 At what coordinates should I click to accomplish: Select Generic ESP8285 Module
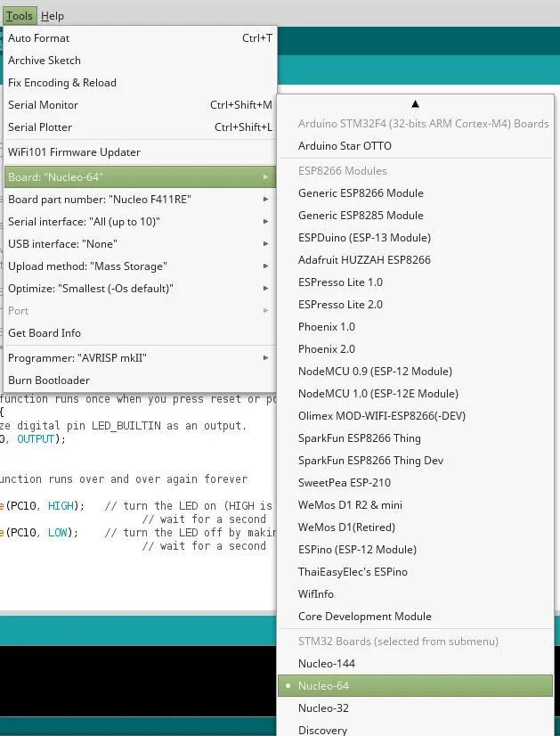coord(416,216)
